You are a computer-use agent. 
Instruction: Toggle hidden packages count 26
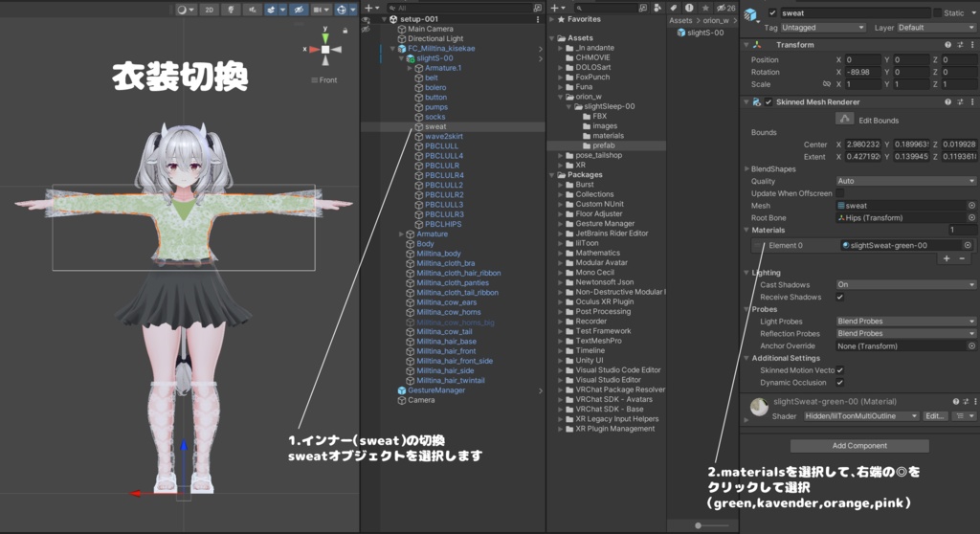[x=725, y=8]
